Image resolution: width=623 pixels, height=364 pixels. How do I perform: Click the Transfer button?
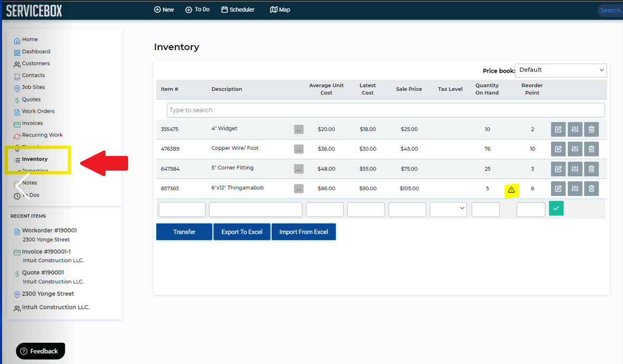[x=184, y=232]
